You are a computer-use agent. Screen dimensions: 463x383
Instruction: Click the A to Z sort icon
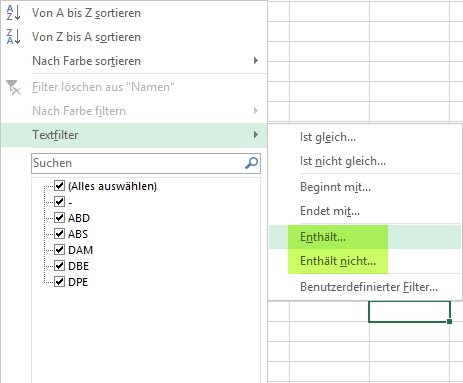13,13
